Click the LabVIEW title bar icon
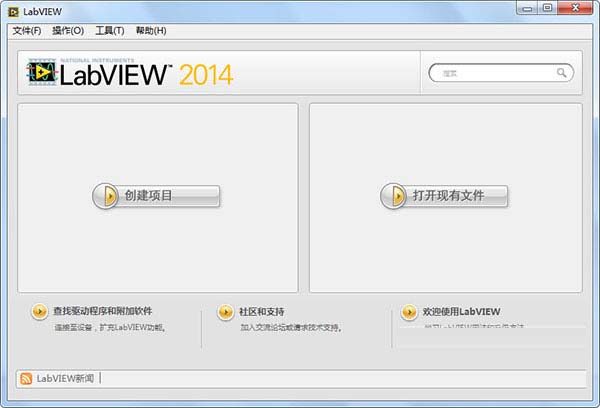Screen dimensions: 600x408 13,12
